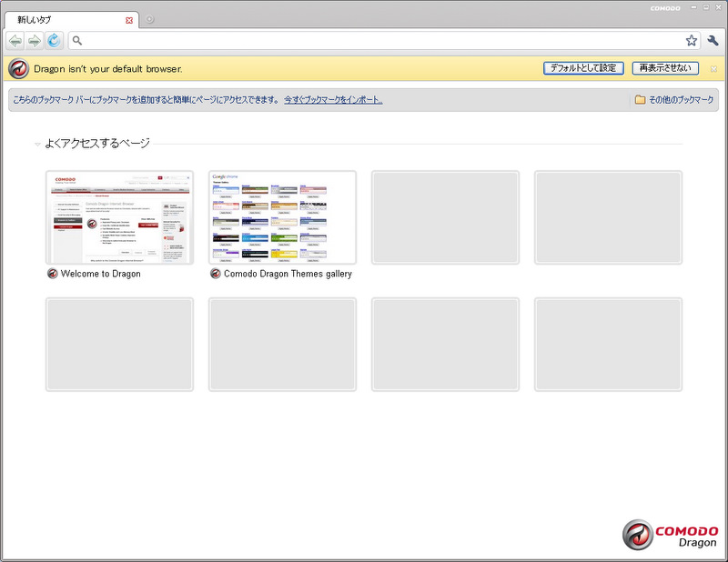
Task: Go back with the back arrow
Action: (x=15, y=41)
